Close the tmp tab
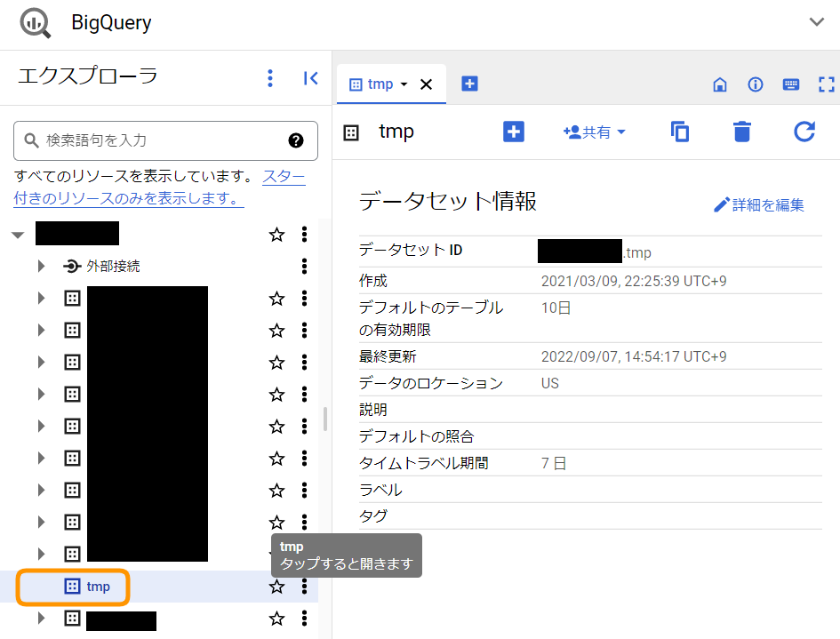Viewport: 840px width, 639px height. (426, 84)
